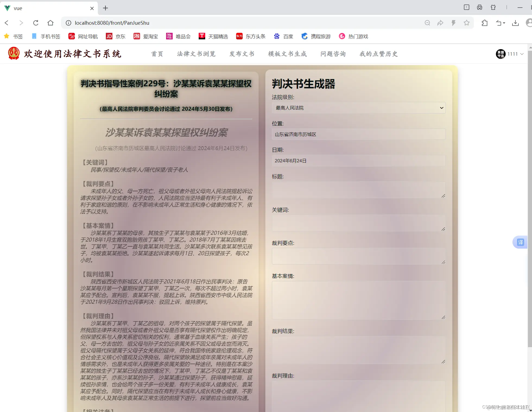
Task: Click the 【裁判理由】 section label
Action: (x=98, y=316)
